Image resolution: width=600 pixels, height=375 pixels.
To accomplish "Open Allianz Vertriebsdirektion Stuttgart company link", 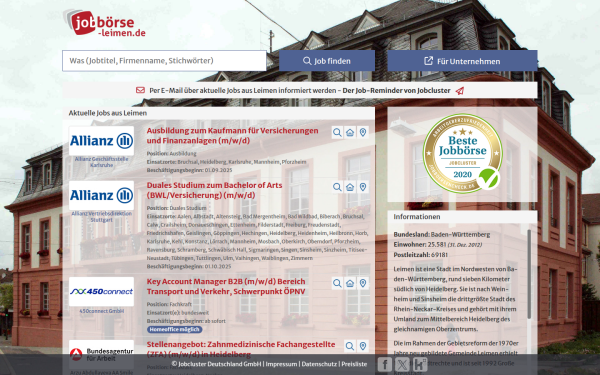I will pyautogui.click(x=101, y=217).
